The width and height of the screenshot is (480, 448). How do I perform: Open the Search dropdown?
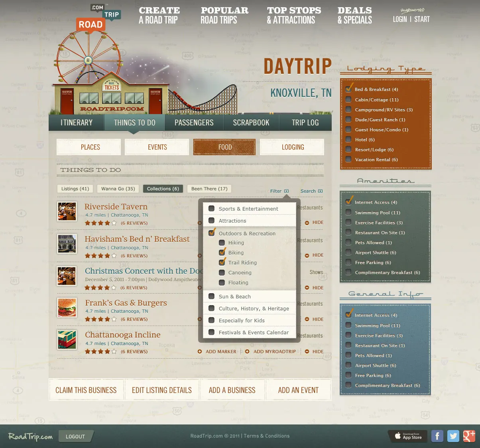coord(311,191)
